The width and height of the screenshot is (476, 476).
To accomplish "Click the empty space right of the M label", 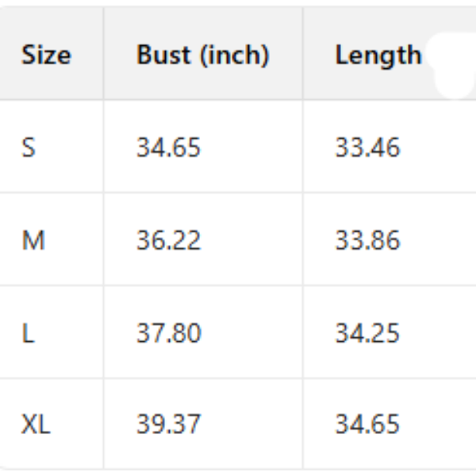I will click(75, 240).
